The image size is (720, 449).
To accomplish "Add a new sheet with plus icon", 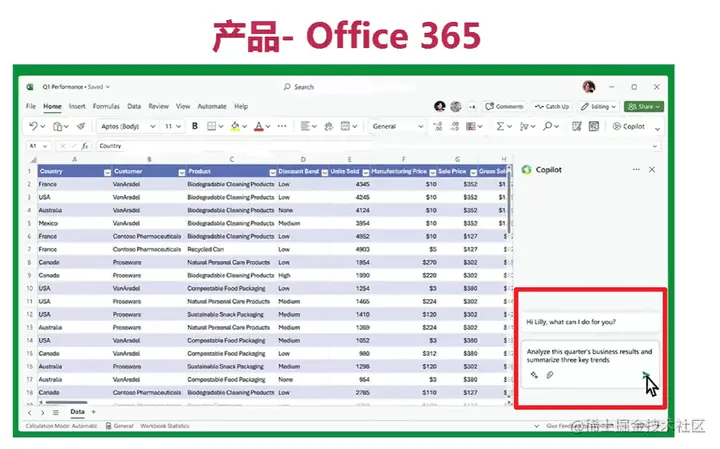I will click(x=94, y=412).
